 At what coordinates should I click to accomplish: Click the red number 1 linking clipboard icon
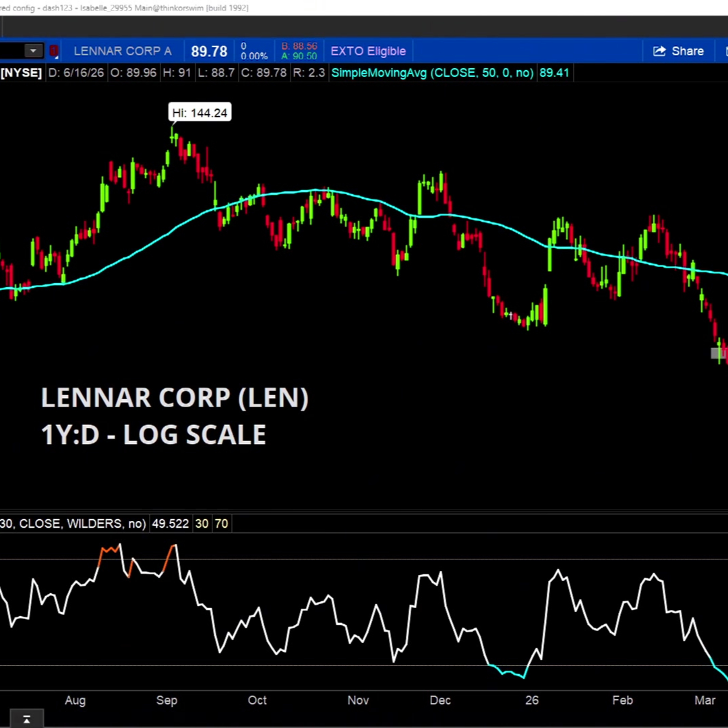(53, 51)
